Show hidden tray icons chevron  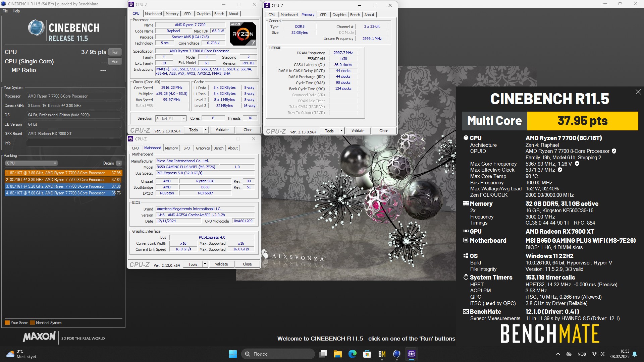pos(558,354)
